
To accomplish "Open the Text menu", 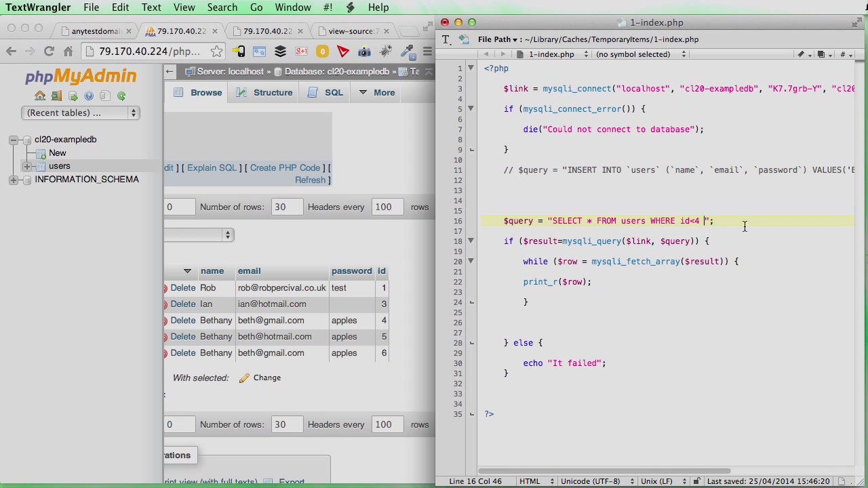I will pos(151,7).
